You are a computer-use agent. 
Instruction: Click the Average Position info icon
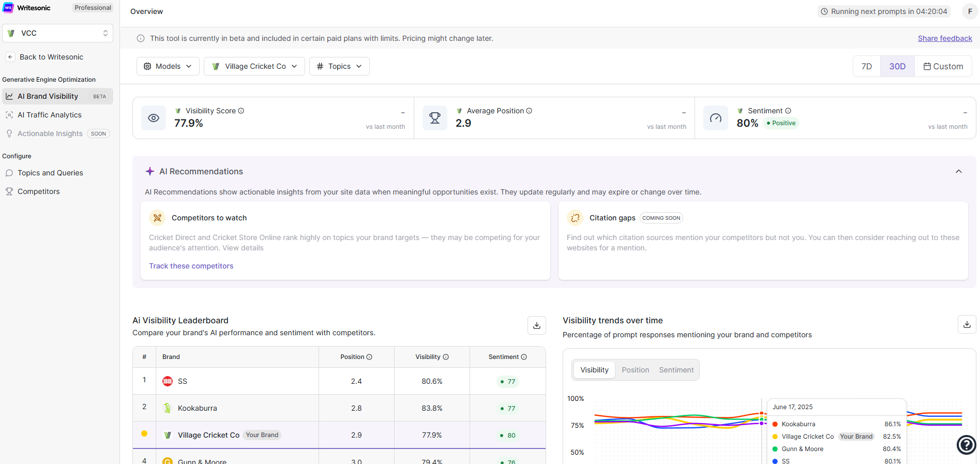click(529, 111)
